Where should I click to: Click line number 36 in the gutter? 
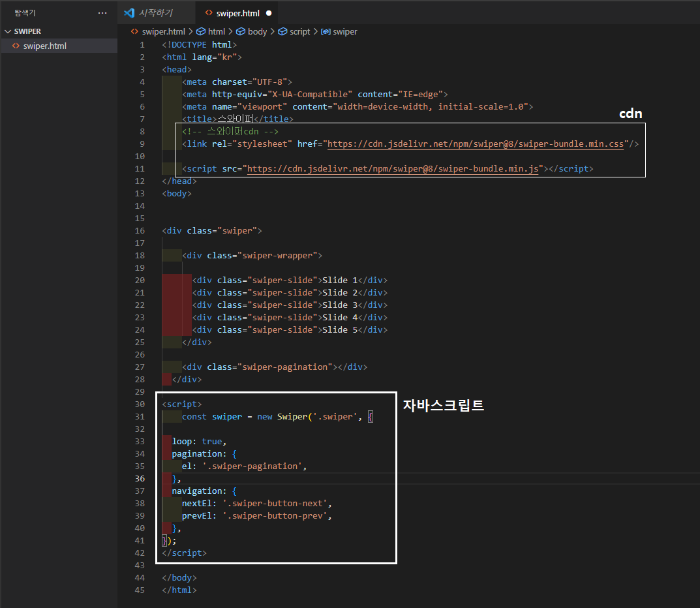[x=140, y=479]
